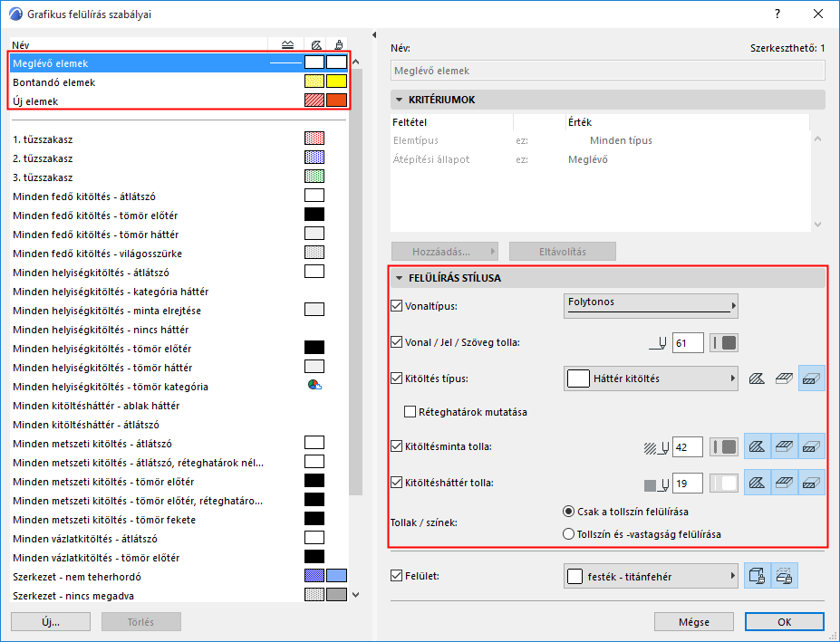Toggle cut fills icon for Kitöltésminta tolla
840x642 pixels.
tap(812, 446)
